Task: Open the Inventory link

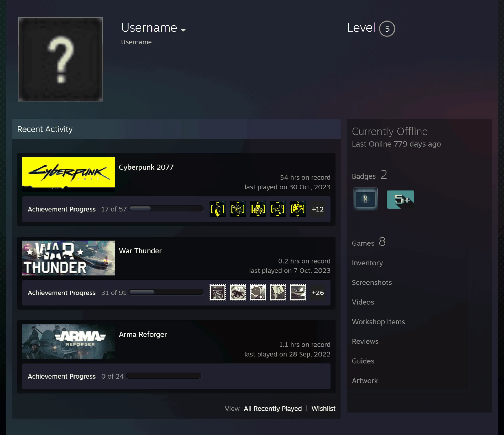Action: 367,263
